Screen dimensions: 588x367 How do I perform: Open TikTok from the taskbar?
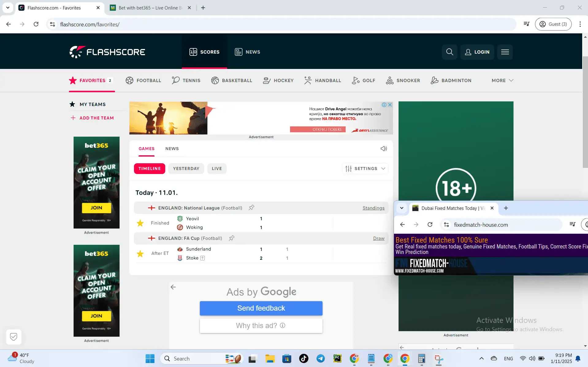click(303, 358)
